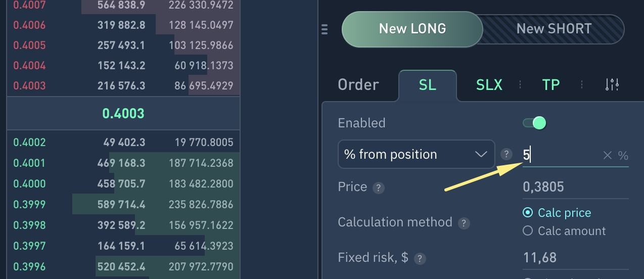Viewport: 644px width, 279px height.
Task: Open the sliders settings icon after TP
Action: [612, 85]
